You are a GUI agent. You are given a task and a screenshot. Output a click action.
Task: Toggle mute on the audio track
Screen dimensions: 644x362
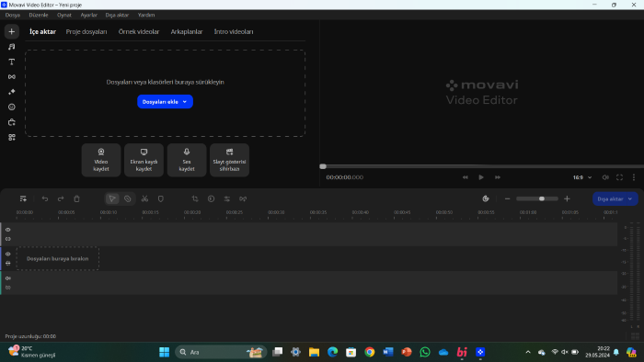(7, 278)
